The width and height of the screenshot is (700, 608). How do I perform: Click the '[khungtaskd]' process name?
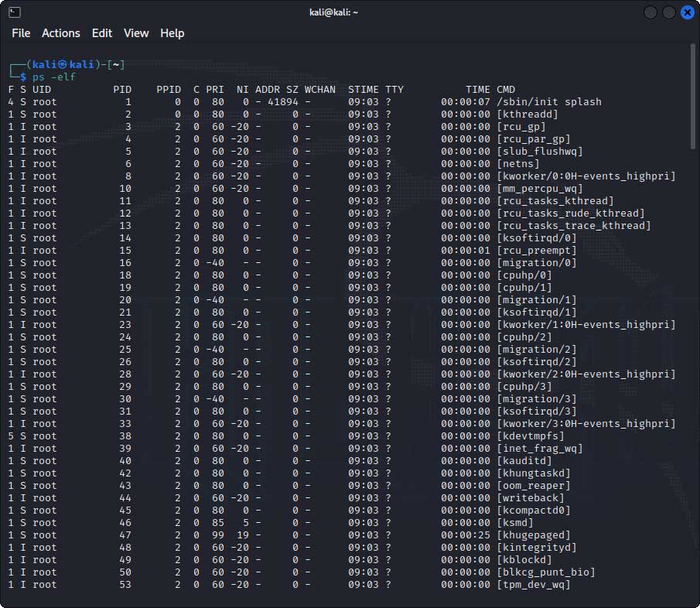tap(534, 473)
